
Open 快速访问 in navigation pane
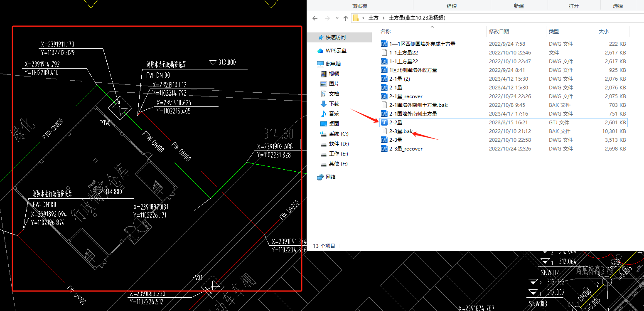point(335,37)
